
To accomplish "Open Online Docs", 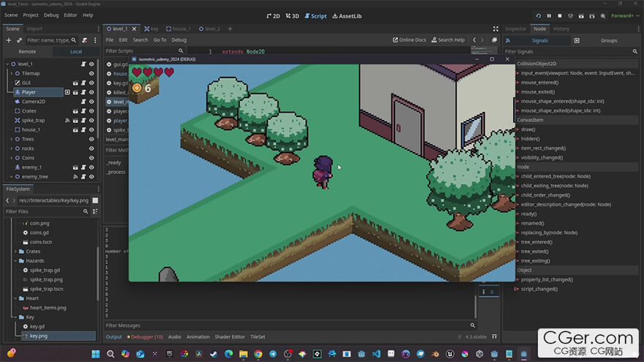I will coord(410,39).
